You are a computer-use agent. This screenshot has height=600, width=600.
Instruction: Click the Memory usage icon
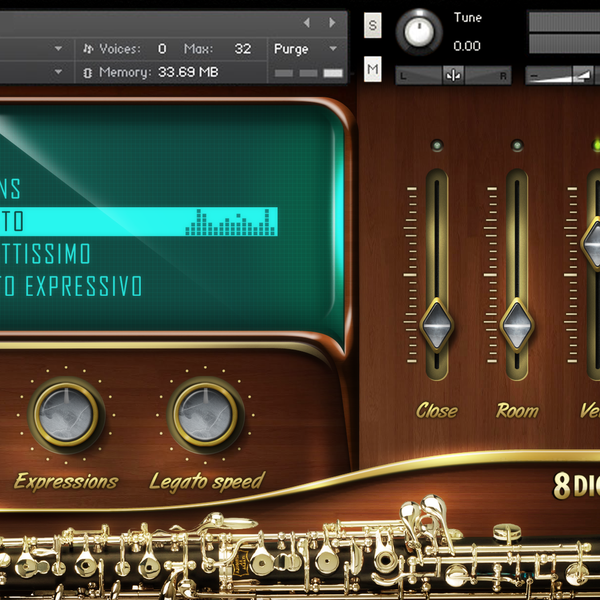(x=88, y=72)
